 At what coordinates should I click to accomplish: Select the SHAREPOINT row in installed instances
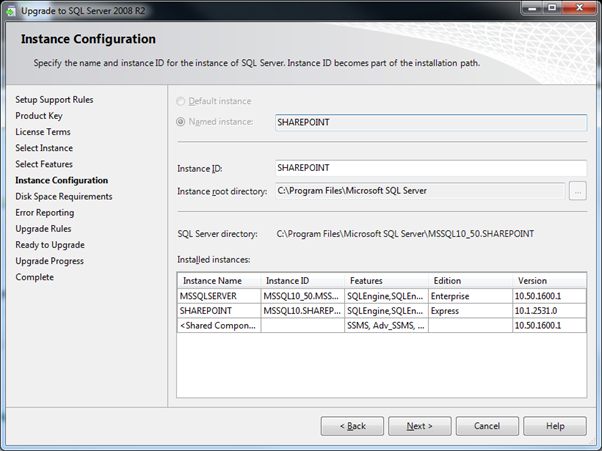tap(382, 311)
